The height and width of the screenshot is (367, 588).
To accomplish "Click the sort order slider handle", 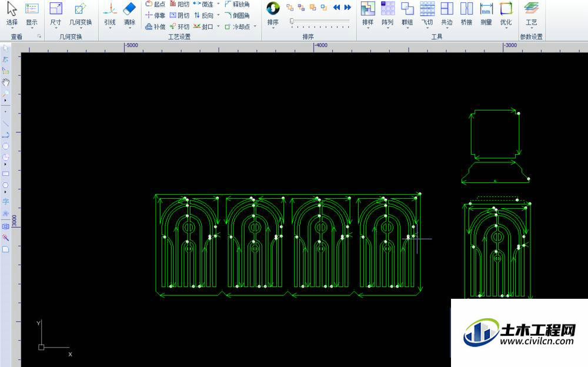I will coord(292,21).
